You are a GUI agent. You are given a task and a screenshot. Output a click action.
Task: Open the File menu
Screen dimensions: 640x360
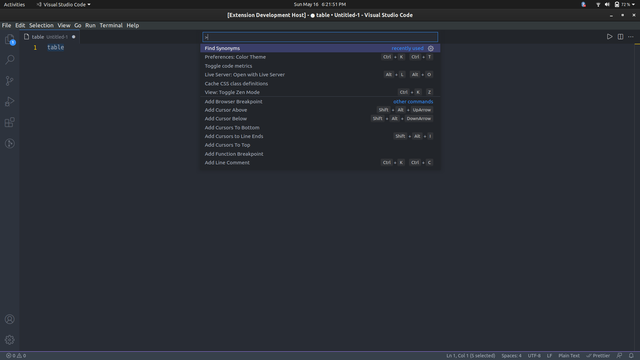click(x=7, y=25)
